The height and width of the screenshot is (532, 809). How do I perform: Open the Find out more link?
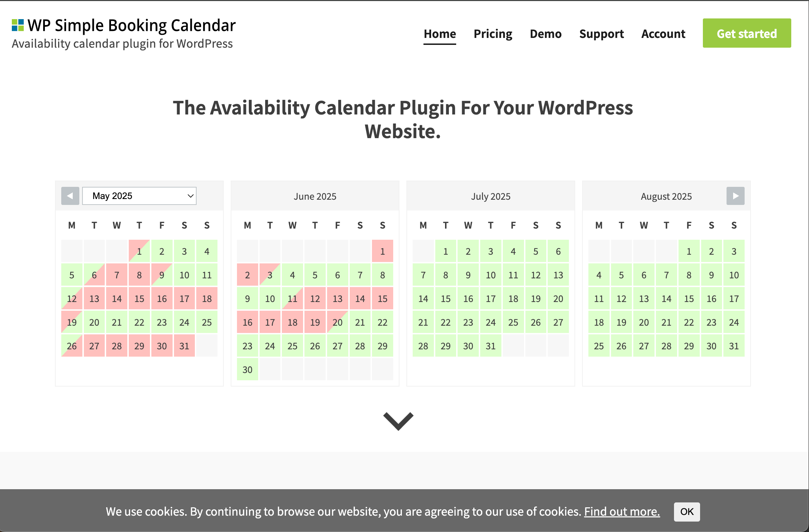622,512
